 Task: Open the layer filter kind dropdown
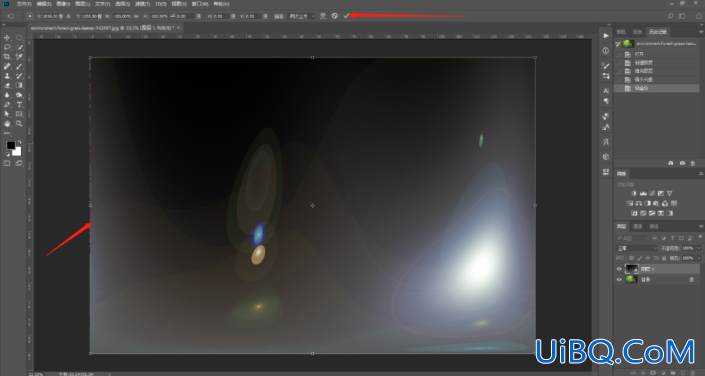pyautogui.click(x=632, y=237)
